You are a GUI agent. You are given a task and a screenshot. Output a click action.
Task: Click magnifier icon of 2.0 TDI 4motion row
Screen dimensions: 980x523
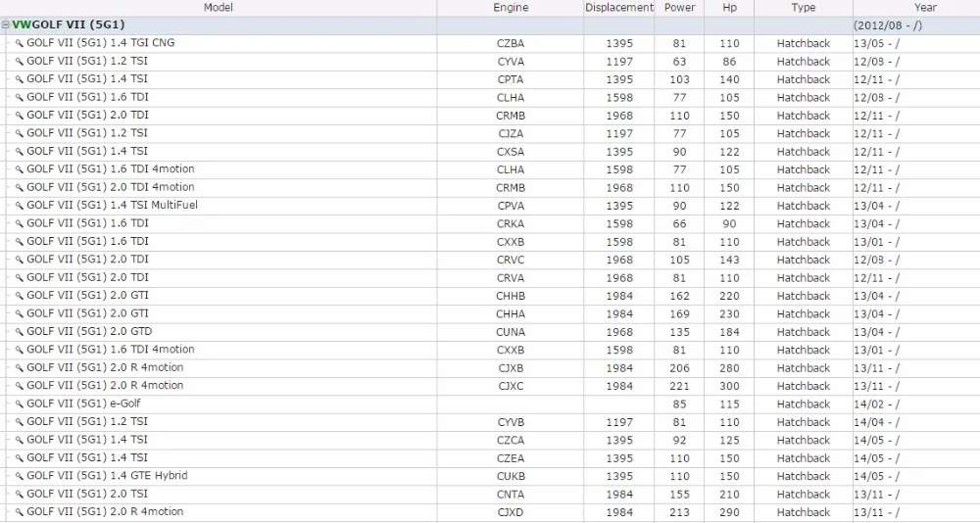20,187
